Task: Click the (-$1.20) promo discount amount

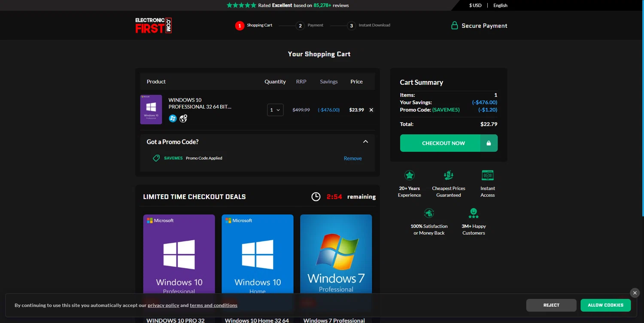Action: tap(488, 109)
